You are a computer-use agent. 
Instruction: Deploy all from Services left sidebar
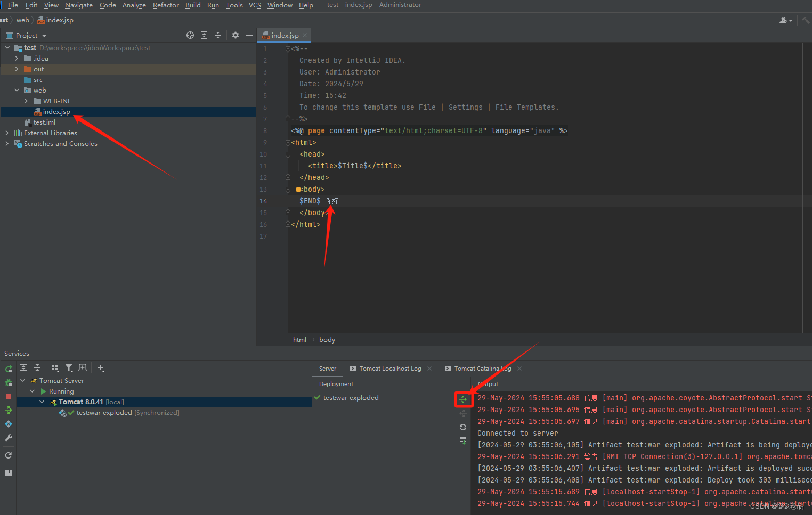point(9,410)
